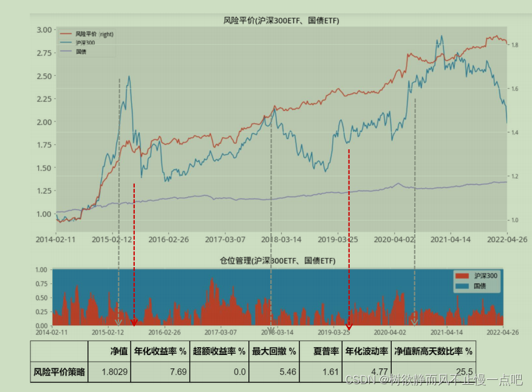532x392 pixels.
Task: Click table cell value 1.61
Action: click(x=331, y=372)
